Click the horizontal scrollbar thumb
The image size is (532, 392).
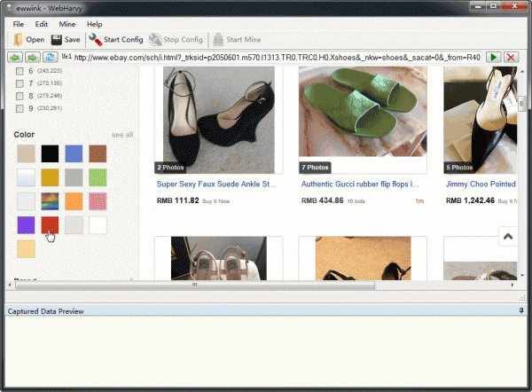click(195, 285)
